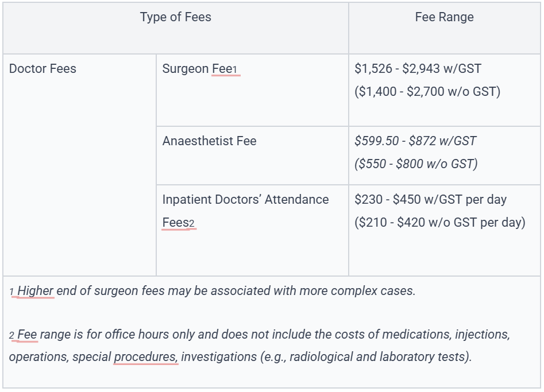Image resolution: width=544 pixels, height=392 pixels.
Task: Click the underlined word Fee in footnote 2
Action: coord(27,335)
